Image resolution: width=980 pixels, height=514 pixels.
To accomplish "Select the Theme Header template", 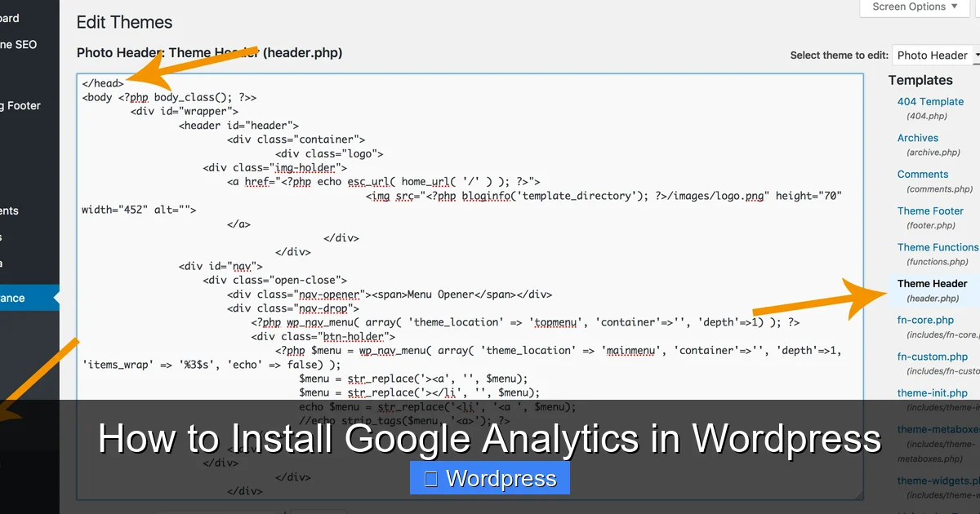I will coord(932,283).
